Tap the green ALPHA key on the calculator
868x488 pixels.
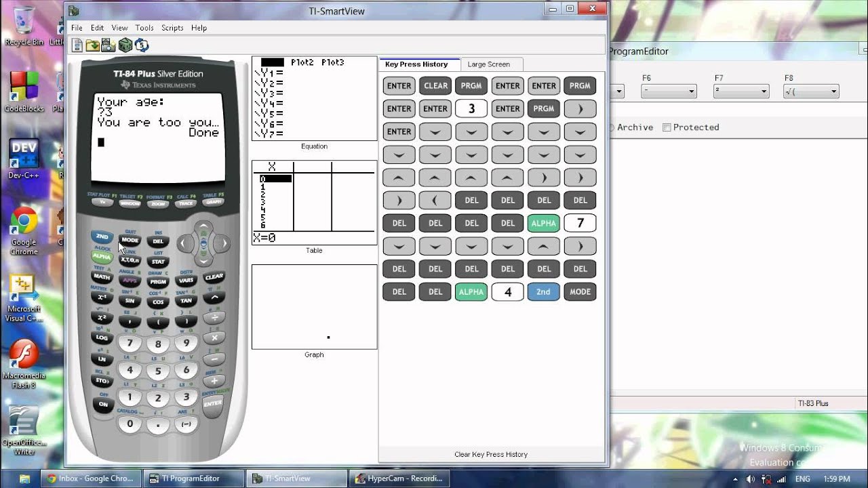tap(102, 256)
